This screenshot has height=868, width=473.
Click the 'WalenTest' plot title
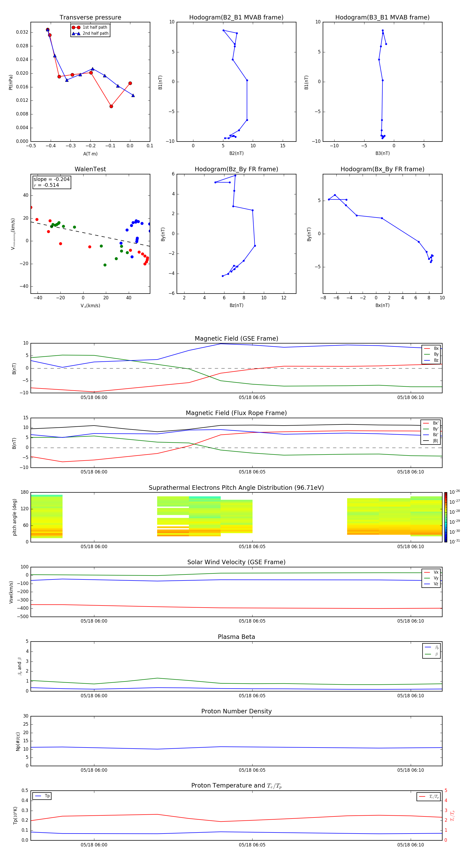(90, 169)
